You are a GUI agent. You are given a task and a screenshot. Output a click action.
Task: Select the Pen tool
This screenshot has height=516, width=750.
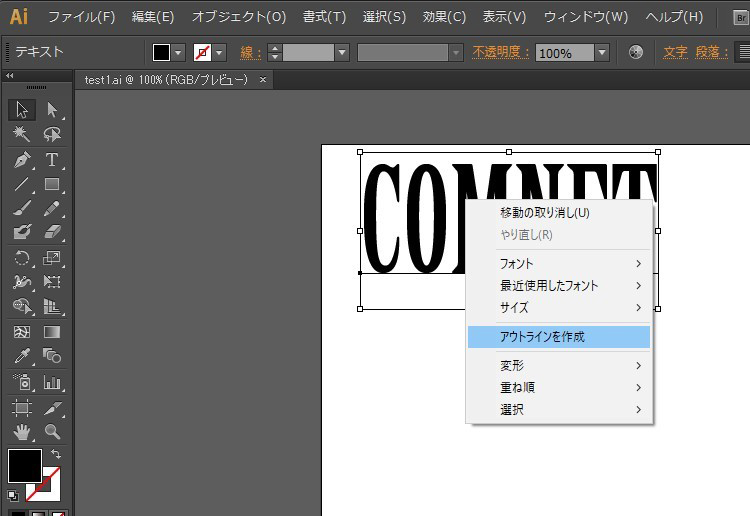(x=22, y=159)
